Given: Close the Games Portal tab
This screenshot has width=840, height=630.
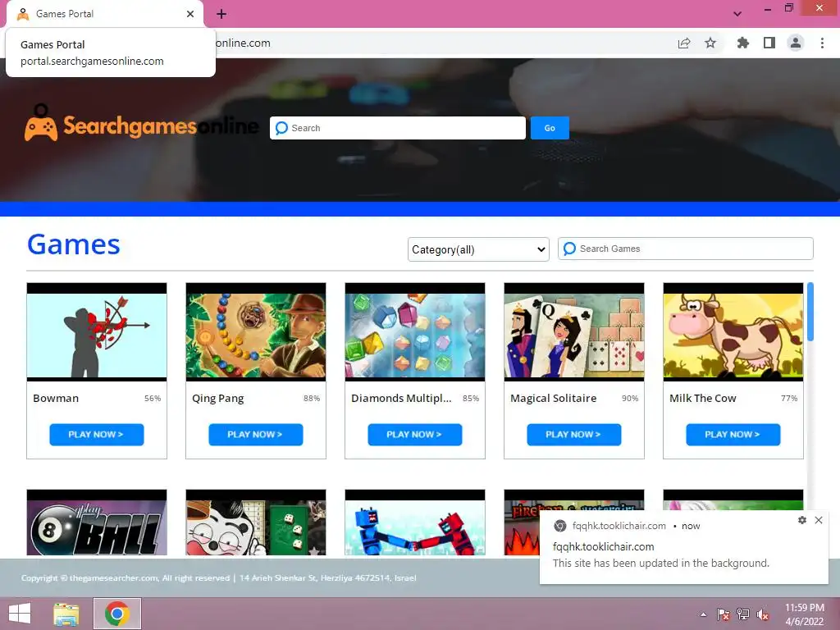Looking at the screenshot, I should coord(190,14).
